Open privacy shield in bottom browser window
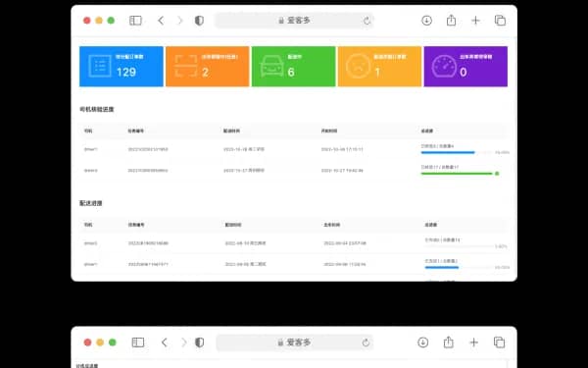Viewport: 588px width, 368px height. 200,342
